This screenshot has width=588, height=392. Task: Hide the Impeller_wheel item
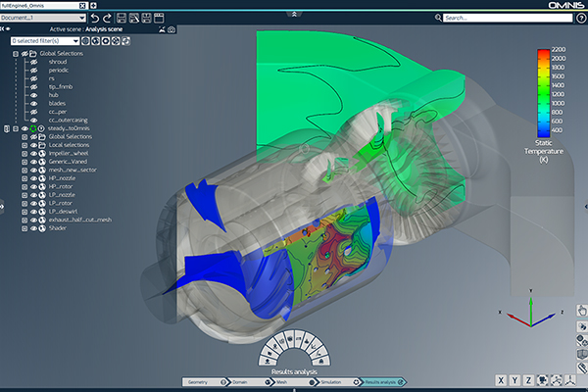(33, 154)
